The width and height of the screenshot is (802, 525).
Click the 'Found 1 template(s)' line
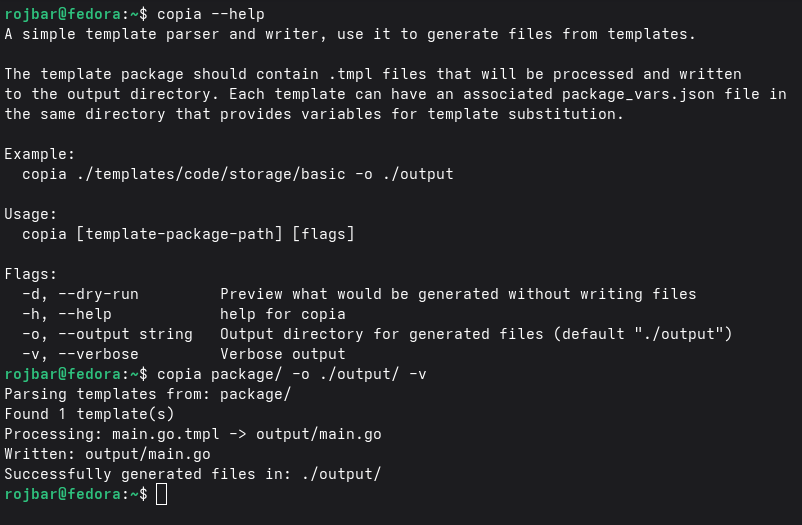tap(89, 414)
